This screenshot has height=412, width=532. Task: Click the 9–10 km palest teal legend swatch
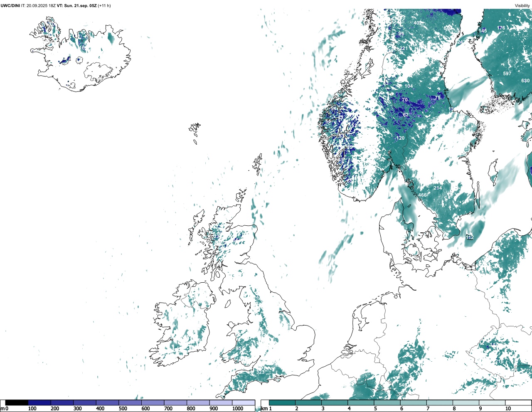tap(492, 403)
